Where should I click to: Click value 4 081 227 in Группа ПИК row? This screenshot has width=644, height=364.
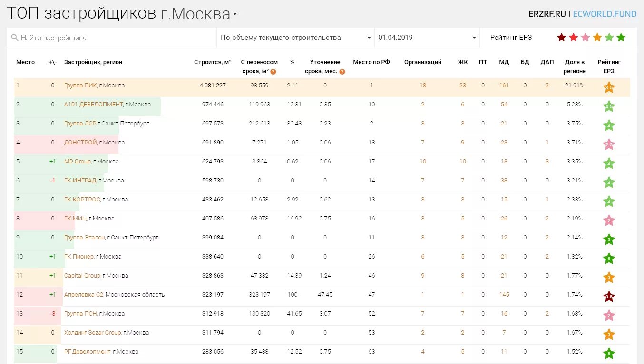coord(213,86)
